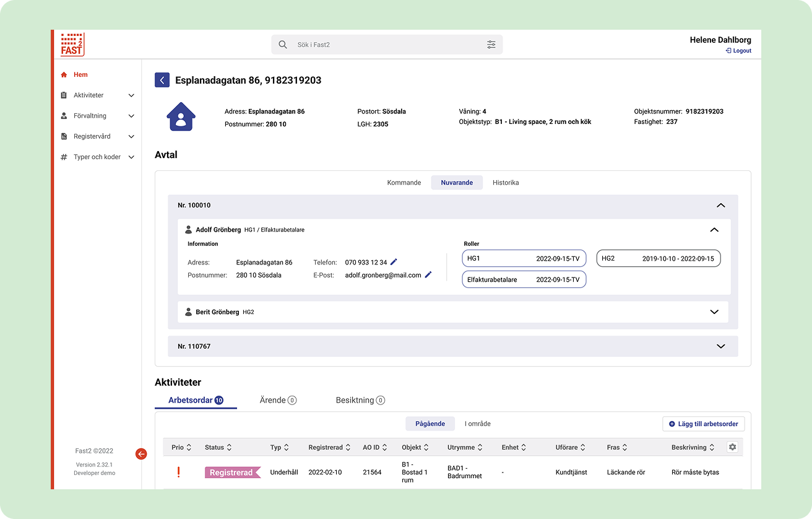Select the Nuvarande agreements tab

click(x=457, y=183)
